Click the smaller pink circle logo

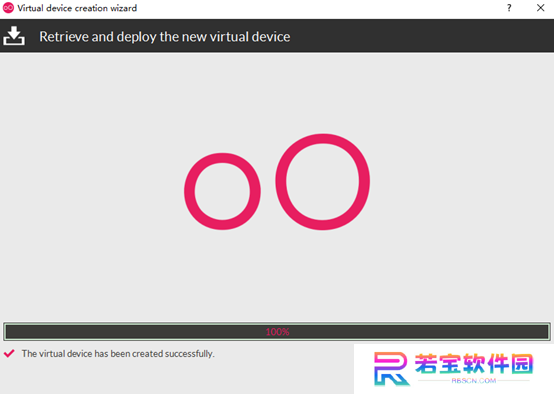[x=222, y=192]
